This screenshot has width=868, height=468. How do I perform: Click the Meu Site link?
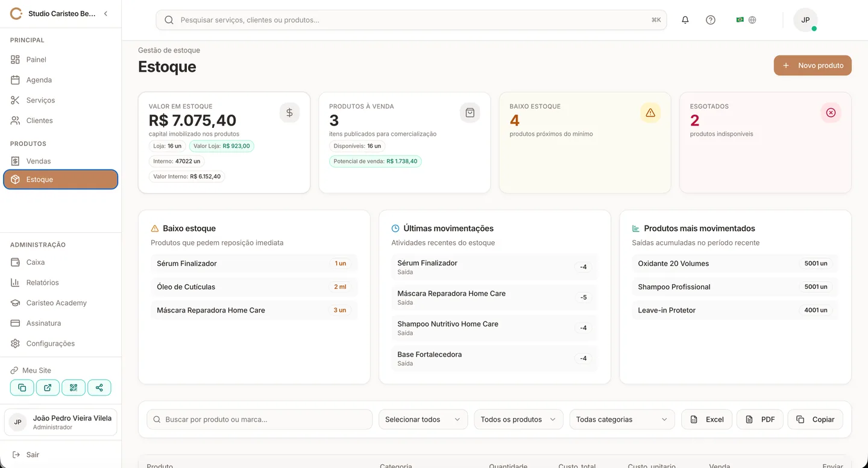click(x=31, y=370)
